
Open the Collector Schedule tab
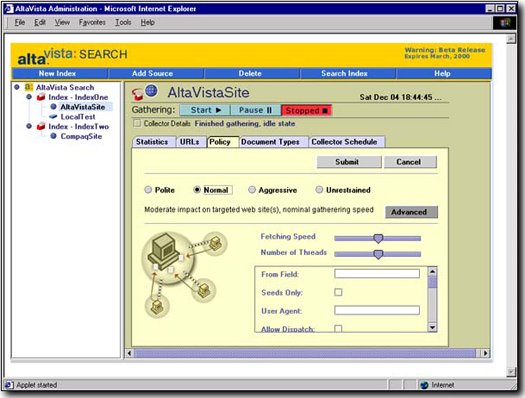pyautogui.click(x=347, y=142)
